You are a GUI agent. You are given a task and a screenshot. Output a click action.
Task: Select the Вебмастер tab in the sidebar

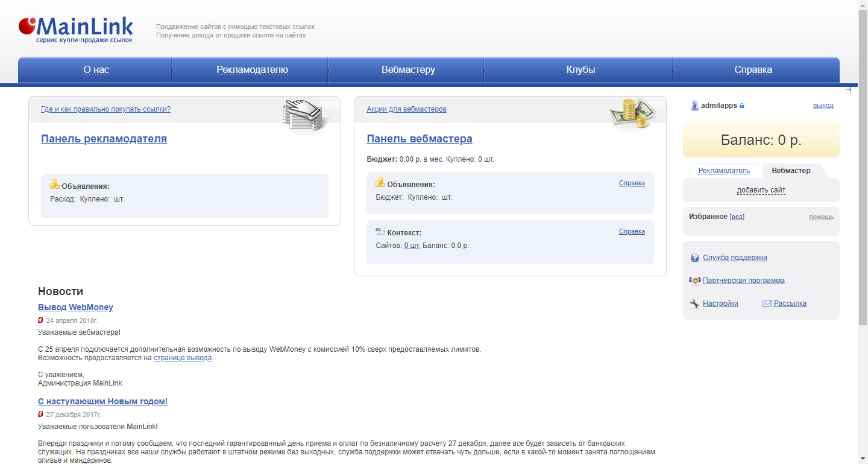[791, 171]
